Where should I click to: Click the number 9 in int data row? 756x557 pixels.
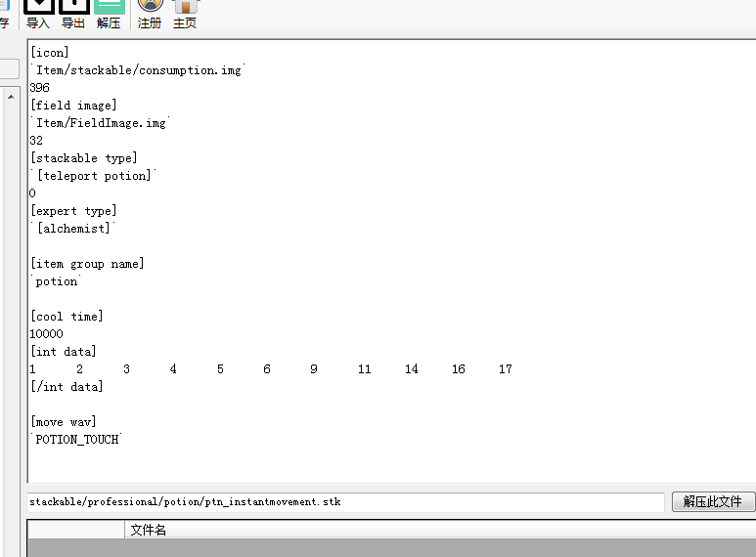pyautogui.click(x=314, y=369)
